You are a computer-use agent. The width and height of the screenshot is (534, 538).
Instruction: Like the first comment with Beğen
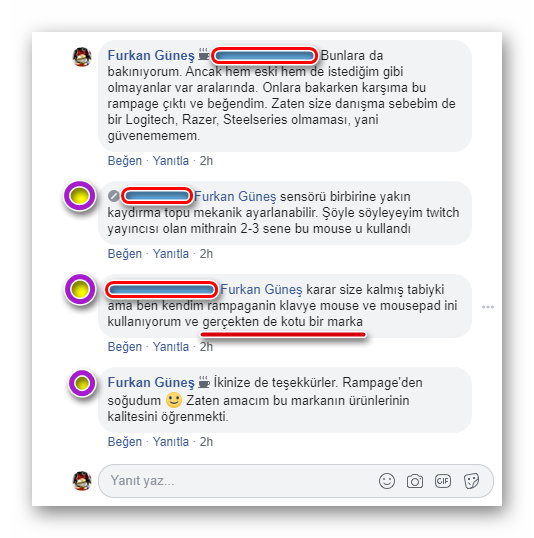(x=125, y=161)
